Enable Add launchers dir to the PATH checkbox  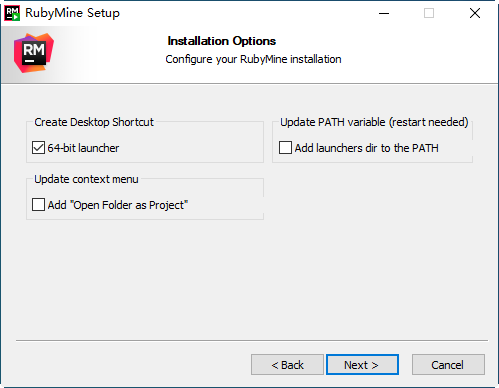pos(285,148)
